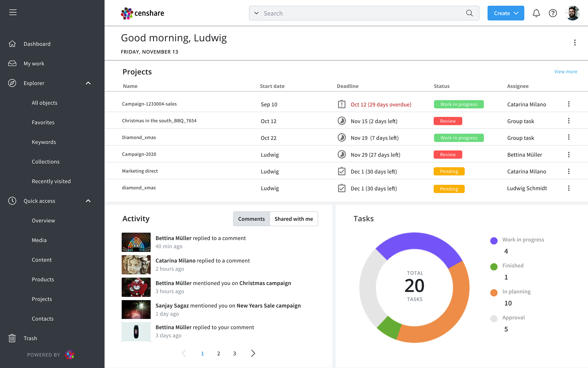Screen dimensions: 588x368
Task: Click the overdue deadline icon for Oct 12
Action: pos(341,104)
